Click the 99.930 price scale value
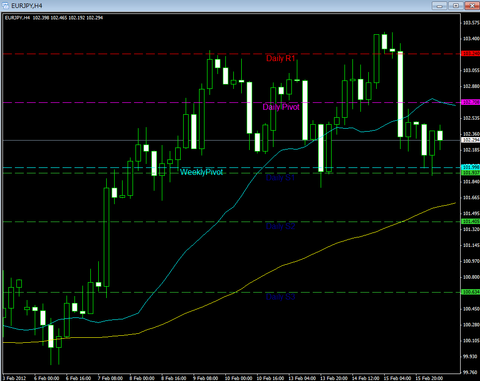The width and height of the screenshot is (480, 381). 471,357
